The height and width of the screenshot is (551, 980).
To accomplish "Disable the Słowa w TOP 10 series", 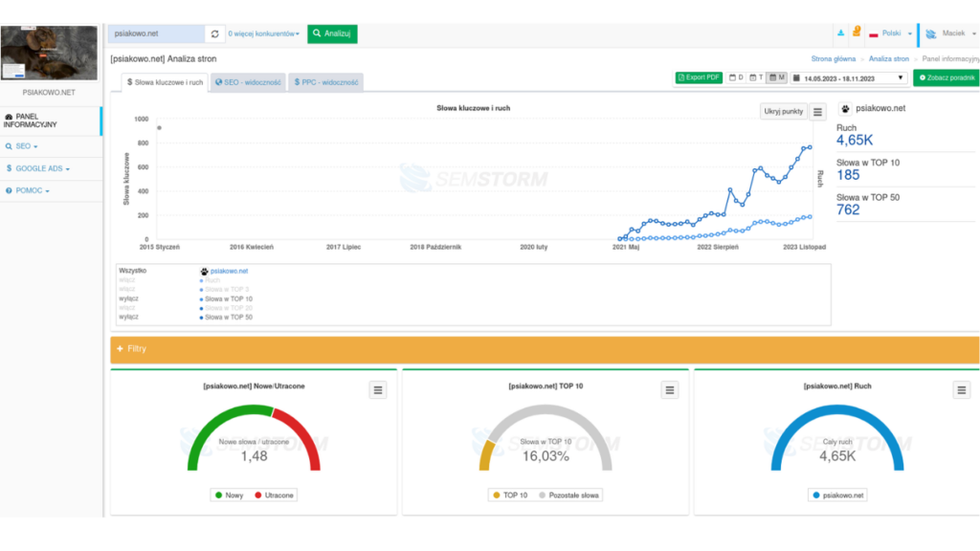I will click(129, 298).
